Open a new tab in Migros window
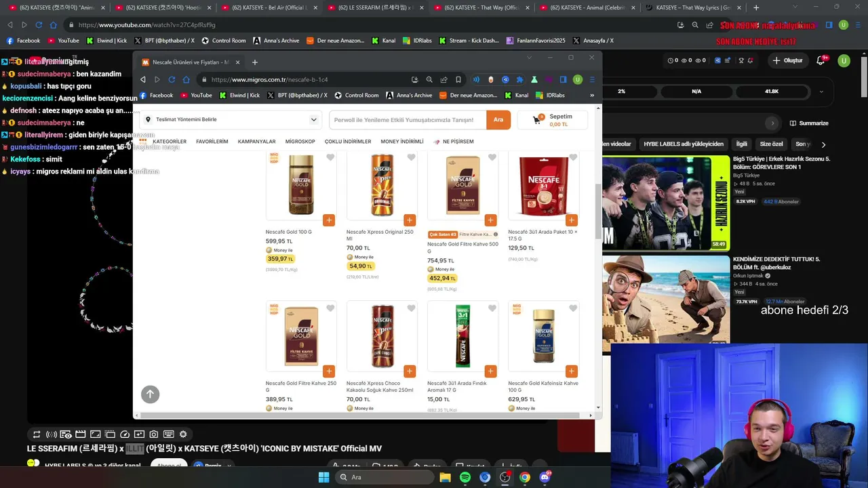This screenshot has width=868, height=488. (x=255, y=62)
